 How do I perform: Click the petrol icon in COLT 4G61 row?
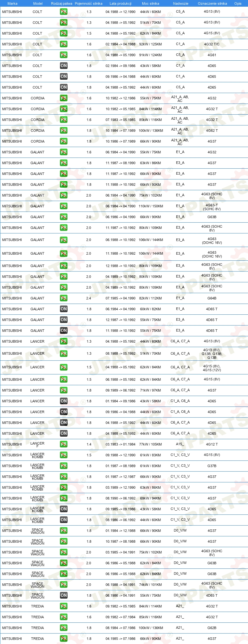(64, 55)
